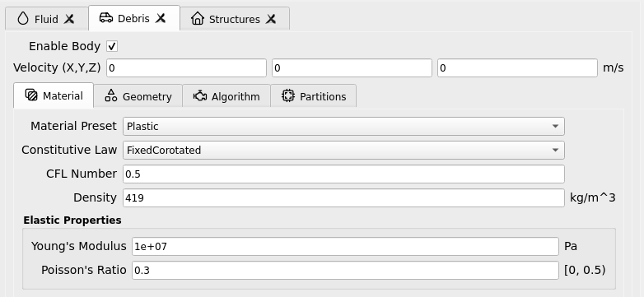
Task: Open the Partitions tab
Action: pyautogui.click(x=314, y=96)
